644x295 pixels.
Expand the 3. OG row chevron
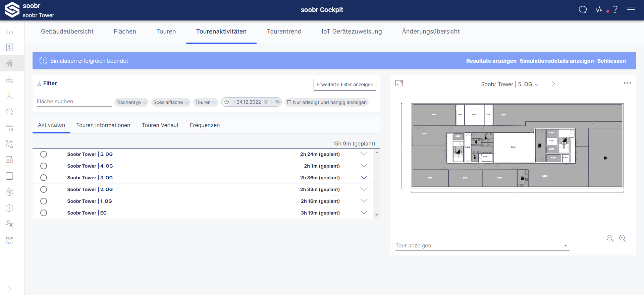[x=364, y=178]
